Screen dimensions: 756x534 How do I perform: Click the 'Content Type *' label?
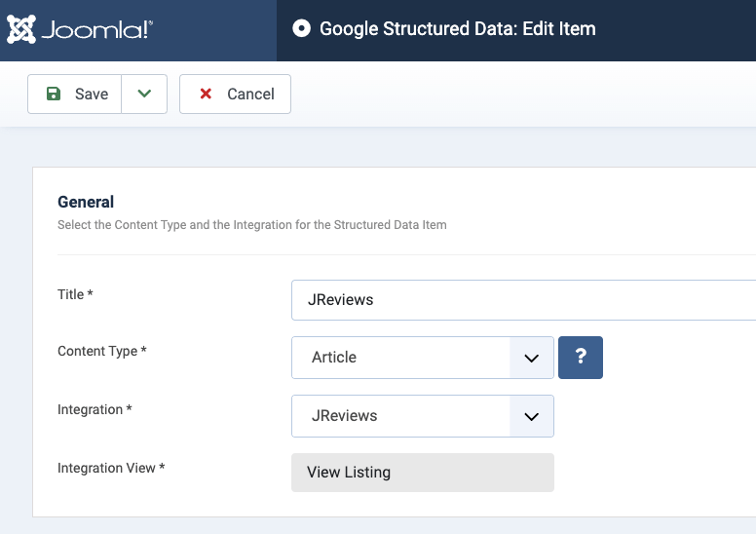(x=101, y=351)
